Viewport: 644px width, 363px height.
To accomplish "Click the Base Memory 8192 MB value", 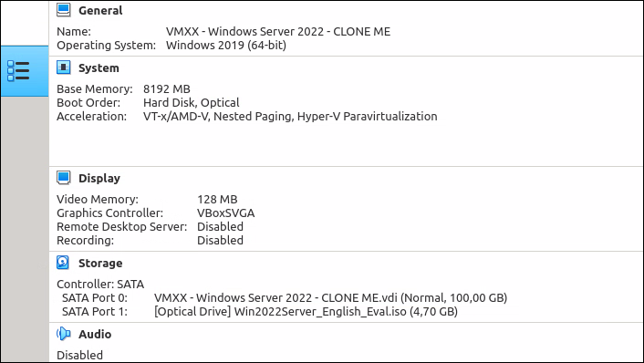I will coord(167,89).
